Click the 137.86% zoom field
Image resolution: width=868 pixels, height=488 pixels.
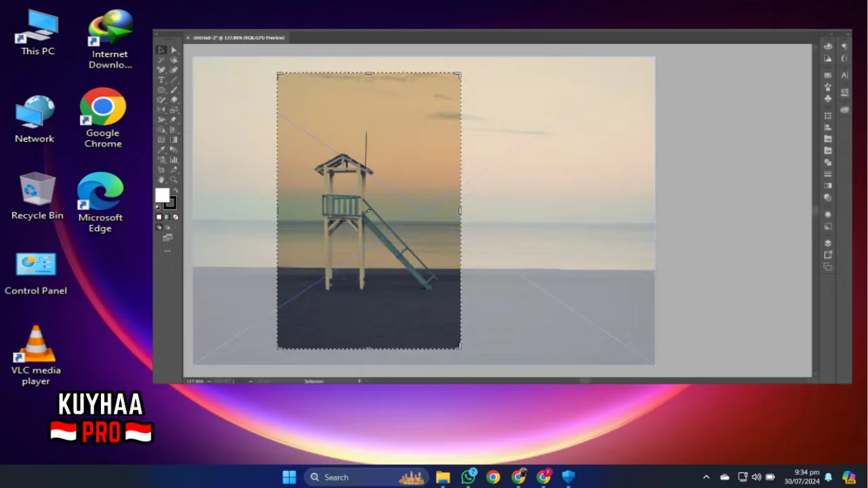[195, 381]
